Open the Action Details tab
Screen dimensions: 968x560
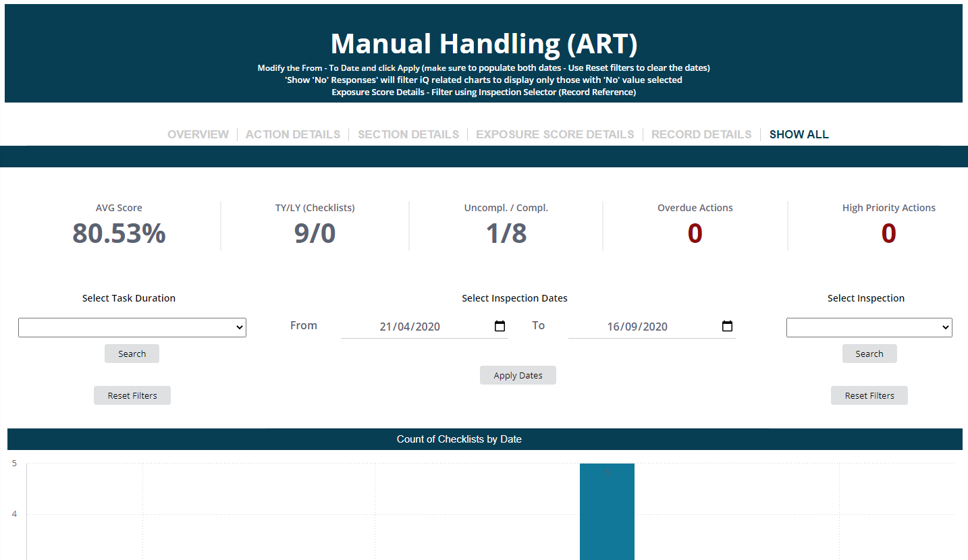pyautogui.click(x=293, y=134)
